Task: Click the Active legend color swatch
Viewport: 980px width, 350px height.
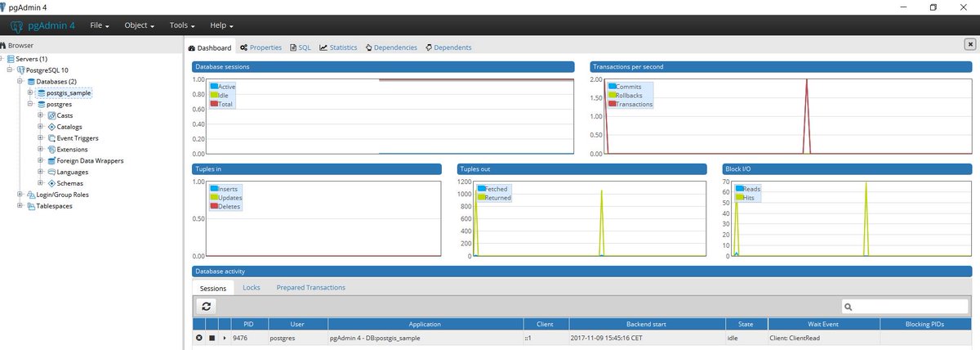Action: (214, 87)
